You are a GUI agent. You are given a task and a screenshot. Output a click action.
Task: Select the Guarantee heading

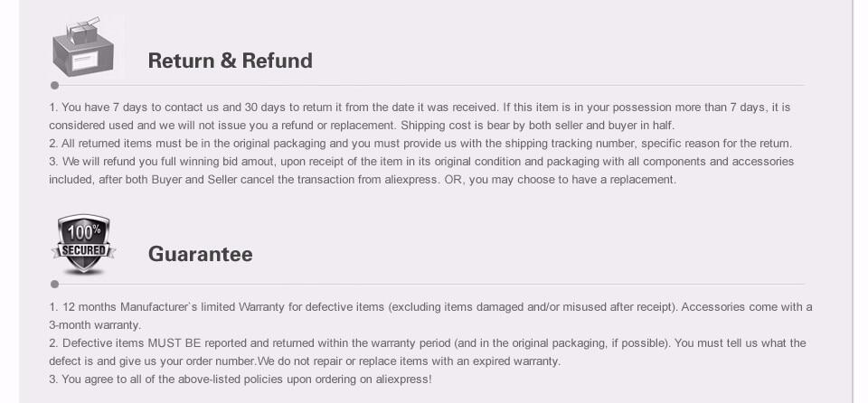point(201,254)
